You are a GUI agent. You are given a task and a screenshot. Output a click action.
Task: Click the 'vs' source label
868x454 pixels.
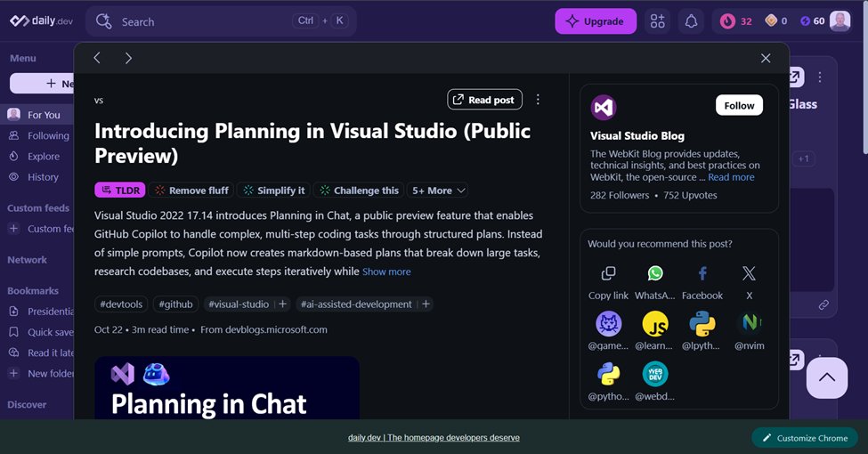pos(99,101)
